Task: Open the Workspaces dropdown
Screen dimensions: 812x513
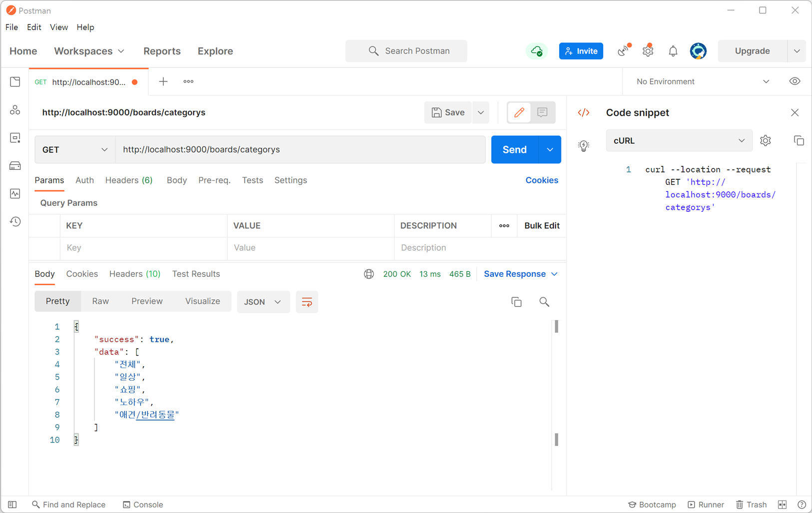Action: point(89,51)
